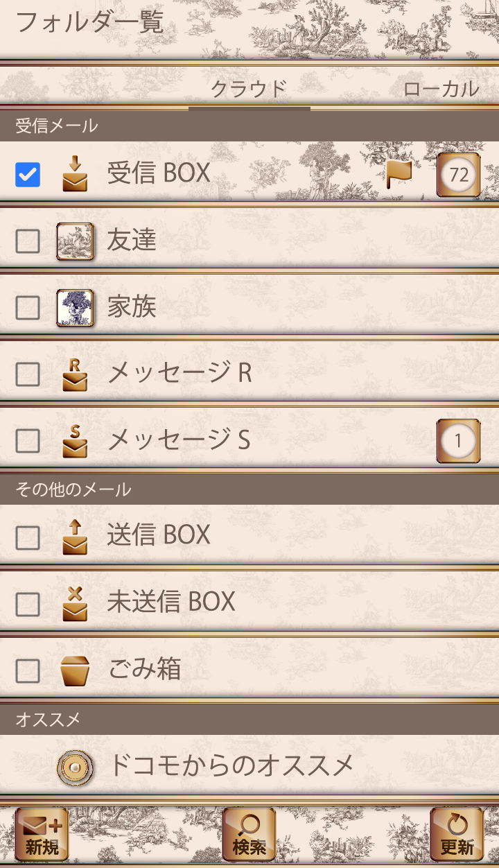Switch to the クラウド tab

249,89
